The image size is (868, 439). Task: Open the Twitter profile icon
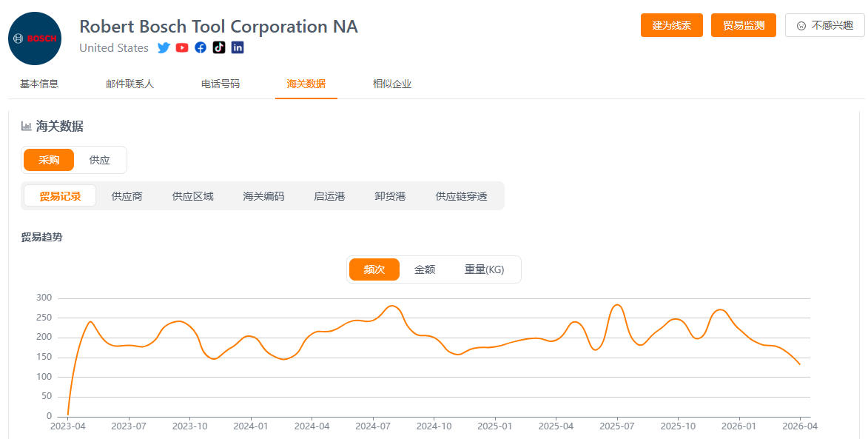click(164, 47)
